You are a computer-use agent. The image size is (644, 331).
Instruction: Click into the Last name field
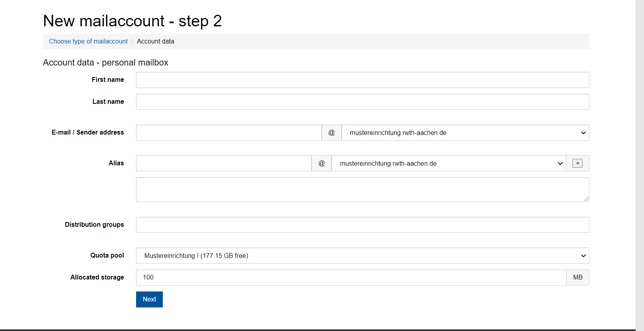362,102
